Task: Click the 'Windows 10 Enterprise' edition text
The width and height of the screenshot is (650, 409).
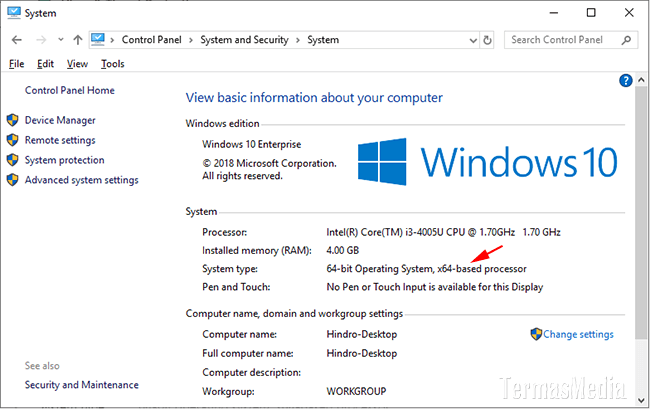Action: pyautogui.click(x=252, y=144)
